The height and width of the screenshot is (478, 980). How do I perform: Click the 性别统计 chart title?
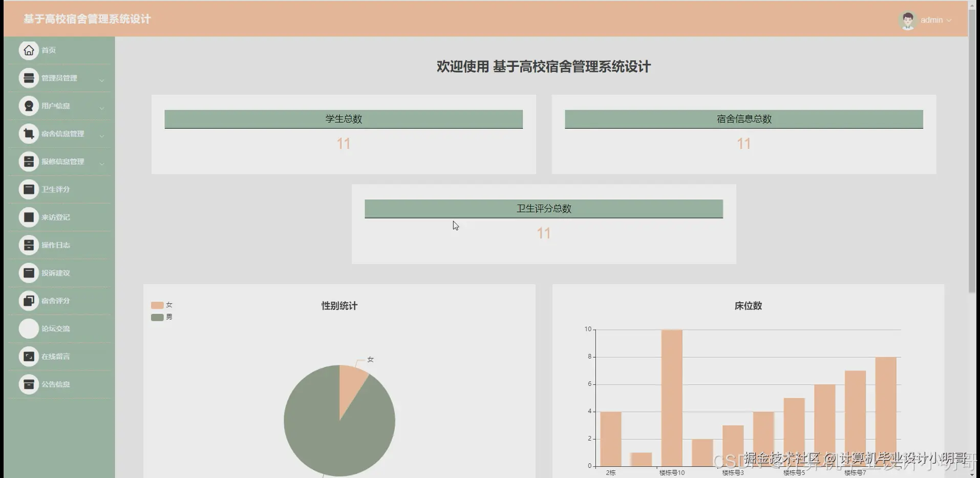(x=339, y=306)
